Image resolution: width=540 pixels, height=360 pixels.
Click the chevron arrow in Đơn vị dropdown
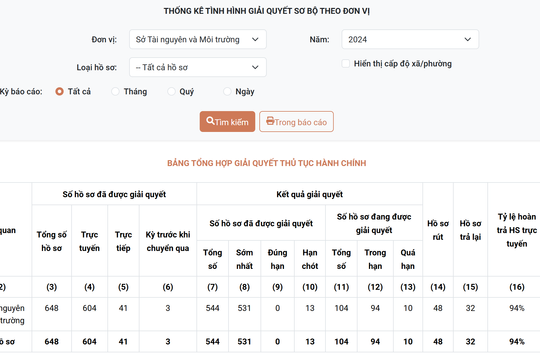pos(255,39)
